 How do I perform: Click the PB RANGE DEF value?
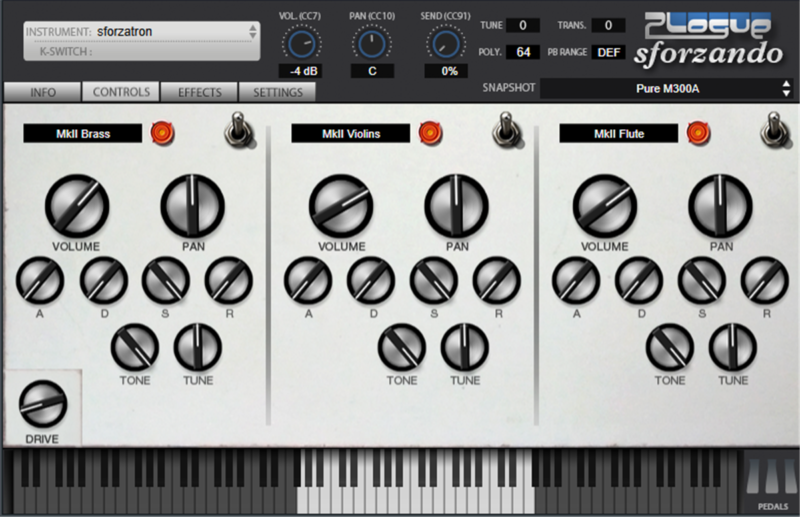pyautogui.click(x=610, y=52)
